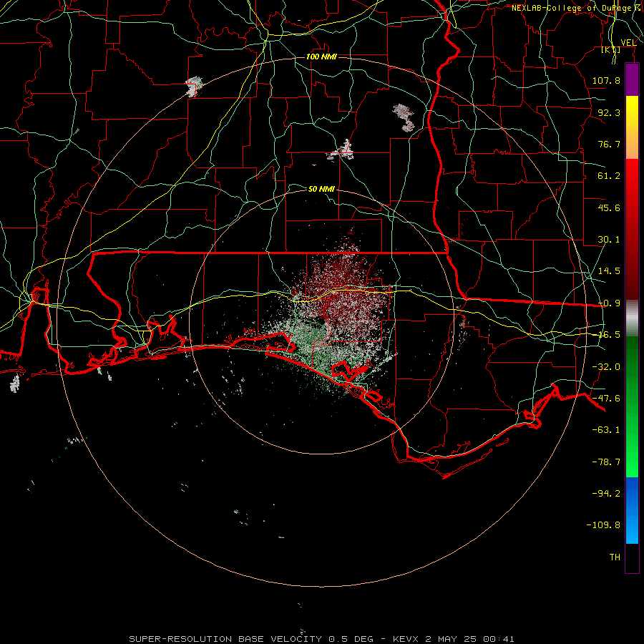Pick the gray segment of the color bar
644x644 pixels.
point(632,318)
